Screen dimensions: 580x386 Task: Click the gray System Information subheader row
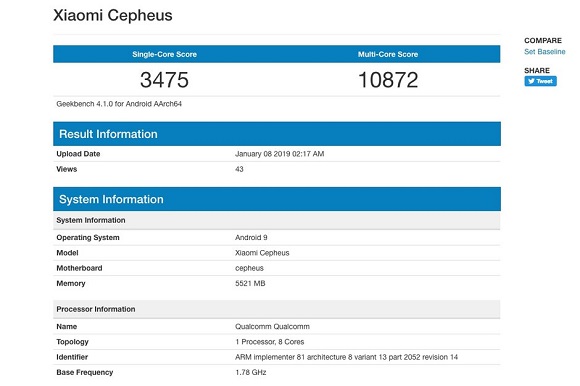click(277, 220)
